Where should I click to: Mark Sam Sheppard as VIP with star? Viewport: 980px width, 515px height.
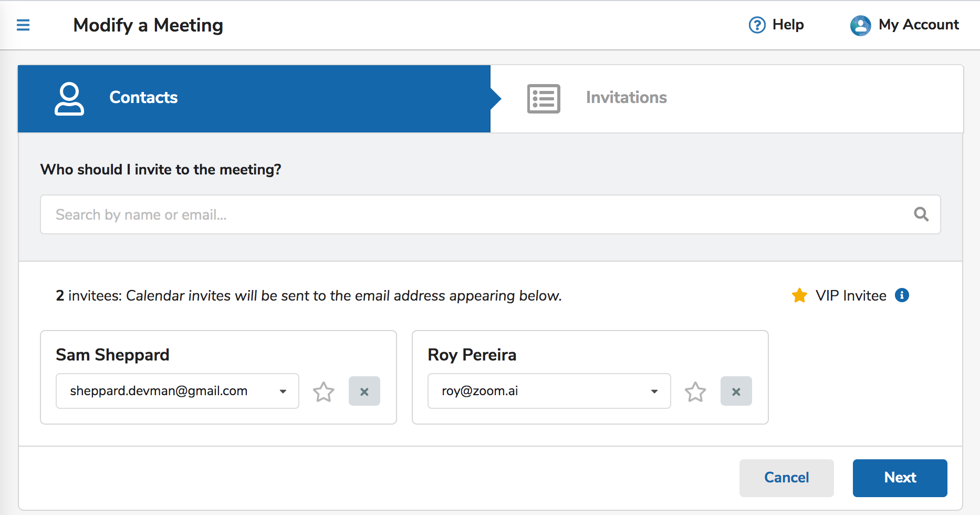324,392
